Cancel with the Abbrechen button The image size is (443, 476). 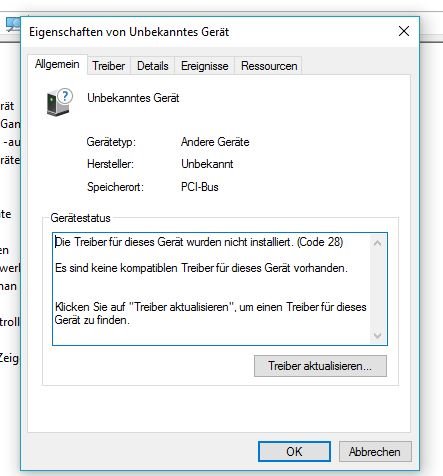pyautogui.click(x=375, y=452)
